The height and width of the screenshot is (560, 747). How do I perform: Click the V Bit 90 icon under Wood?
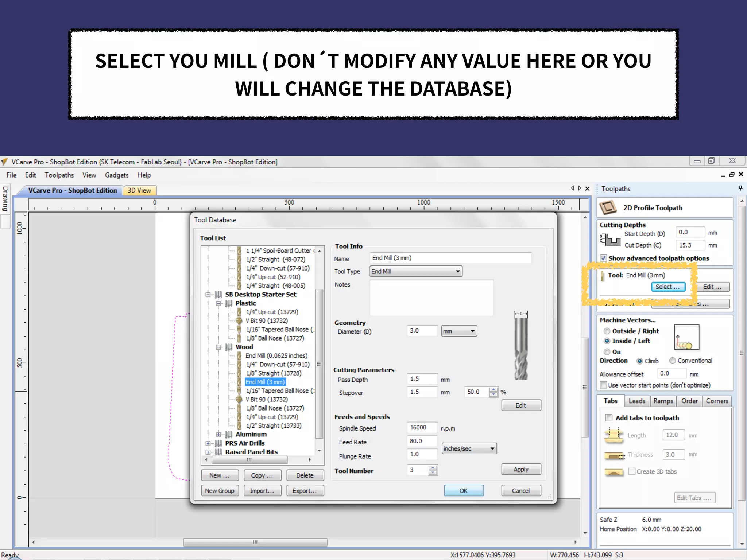pyautogui.click(x=239, y=400)
